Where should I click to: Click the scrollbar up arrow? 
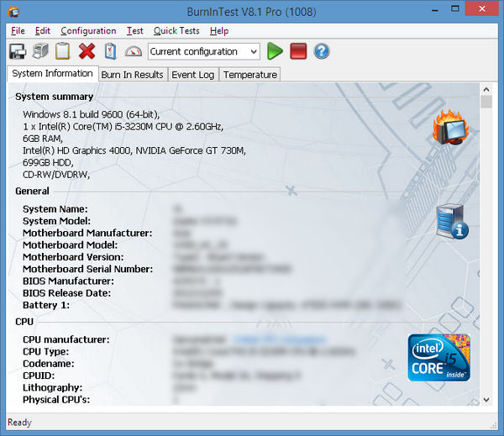click(486, 89)
